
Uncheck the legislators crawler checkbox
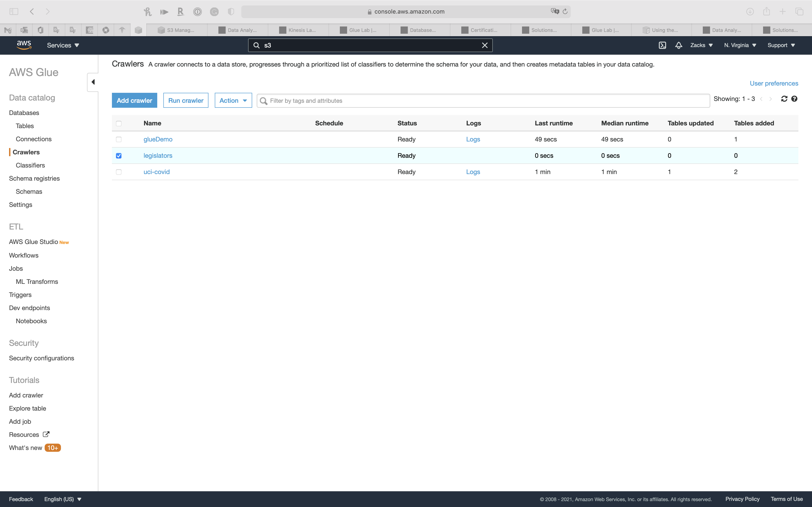coord(119,155)
